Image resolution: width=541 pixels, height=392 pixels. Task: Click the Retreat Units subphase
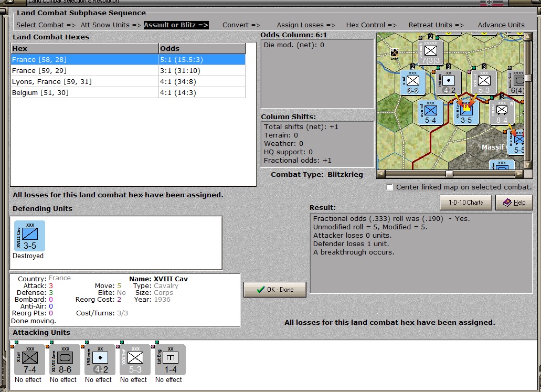click(x=436, y=25)
